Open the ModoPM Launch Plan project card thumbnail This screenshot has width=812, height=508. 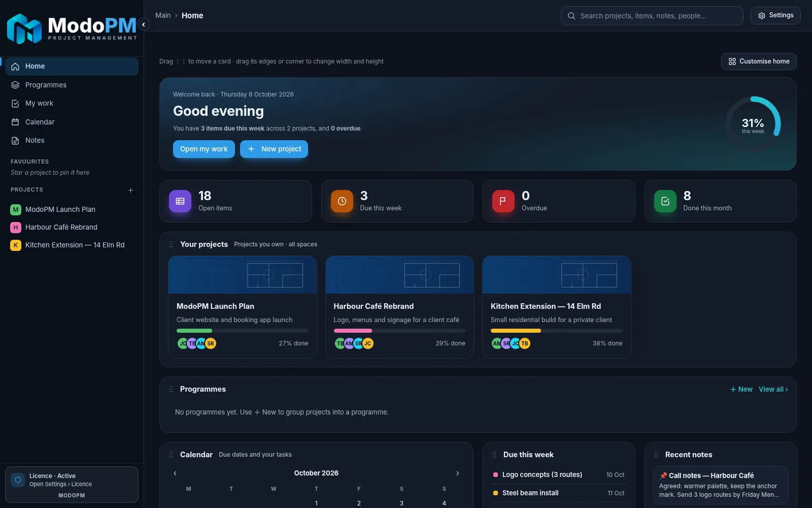tap(243, 275)
